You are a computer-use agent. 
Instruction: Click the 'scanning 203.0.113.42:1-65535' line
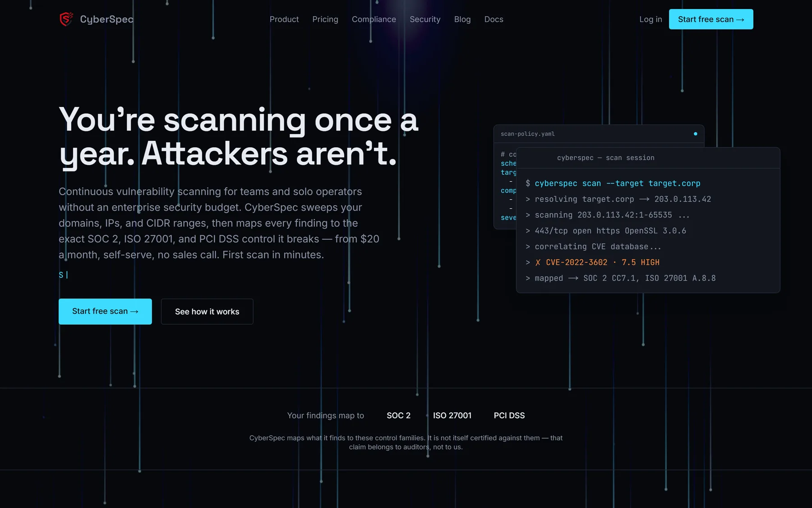(x=608, y=215)
